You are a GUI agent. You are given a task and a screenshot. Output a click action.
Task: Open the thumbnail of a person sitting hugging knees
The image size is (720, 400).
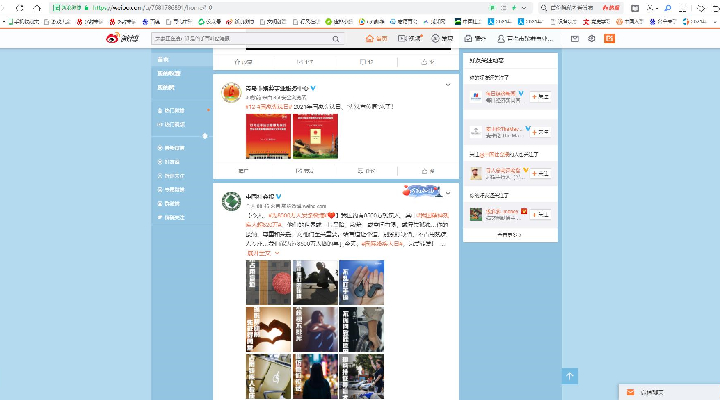(315, 330)
